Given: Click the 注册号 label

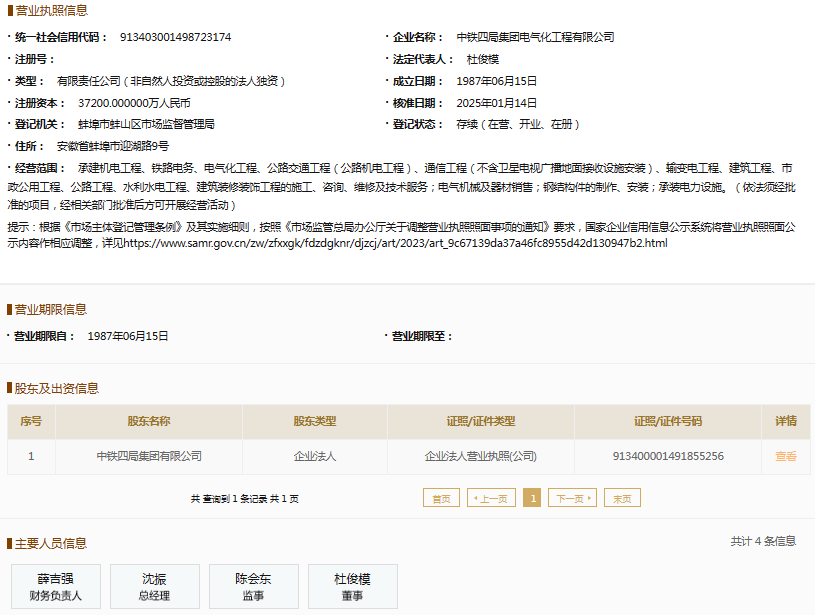Looking at the screenshot, I should point(34,59).
